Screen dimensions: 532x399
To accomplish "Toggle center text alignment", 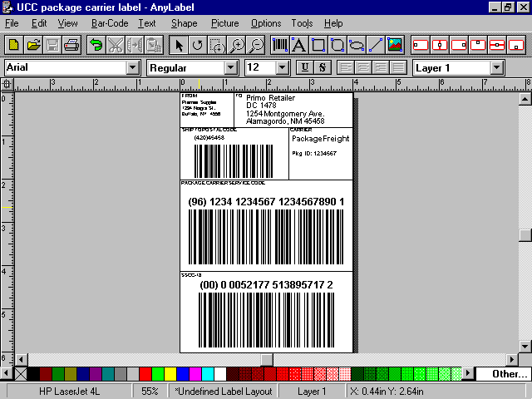I will [x=363, y=67].
